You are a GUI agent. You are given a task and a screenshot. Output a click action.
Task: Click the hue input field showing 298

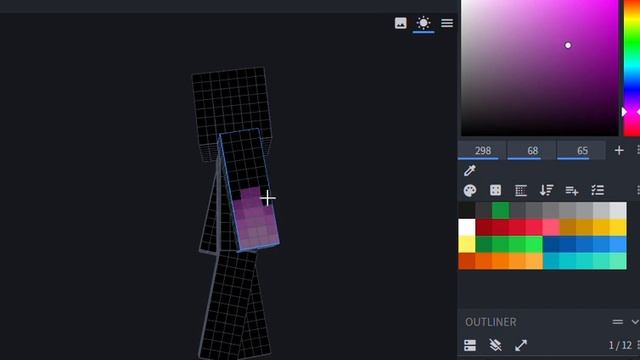pyautogui.click(x=482, y=151)
